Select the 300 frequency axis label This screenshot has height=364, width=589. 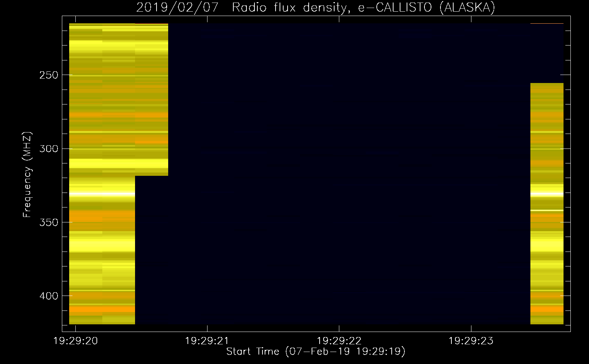pos(49,149)
